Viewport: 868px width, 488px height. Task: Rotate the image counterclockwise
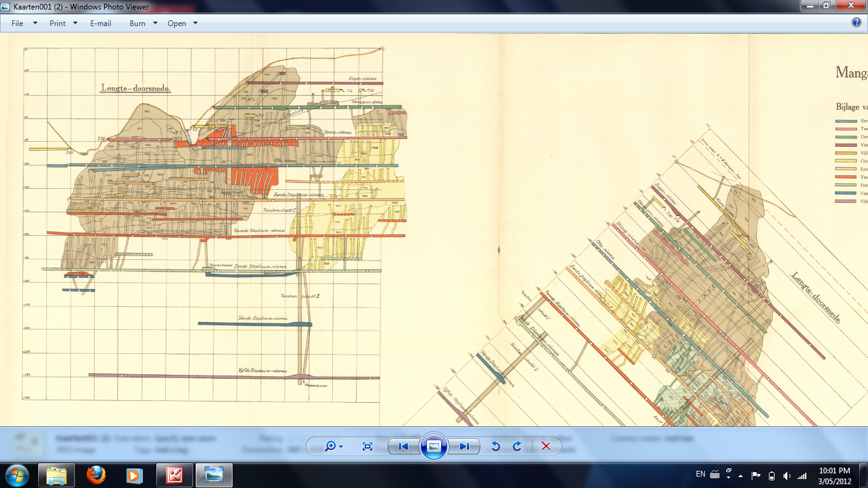click(496, 446)
